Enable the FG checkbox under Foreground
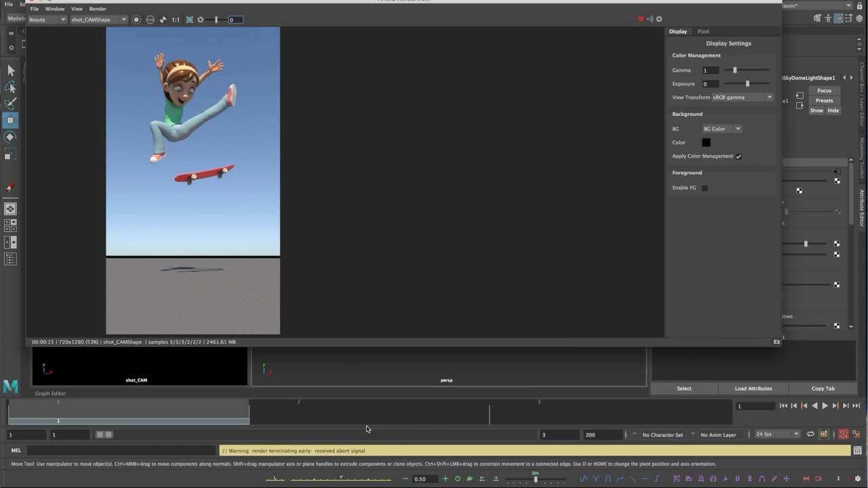 pos(705,188)
